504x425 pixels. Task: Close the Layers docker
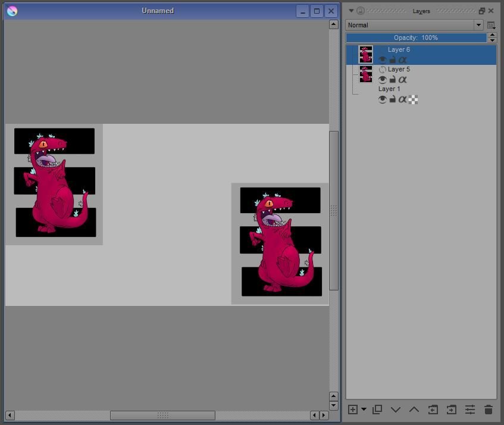coord(491,11)
